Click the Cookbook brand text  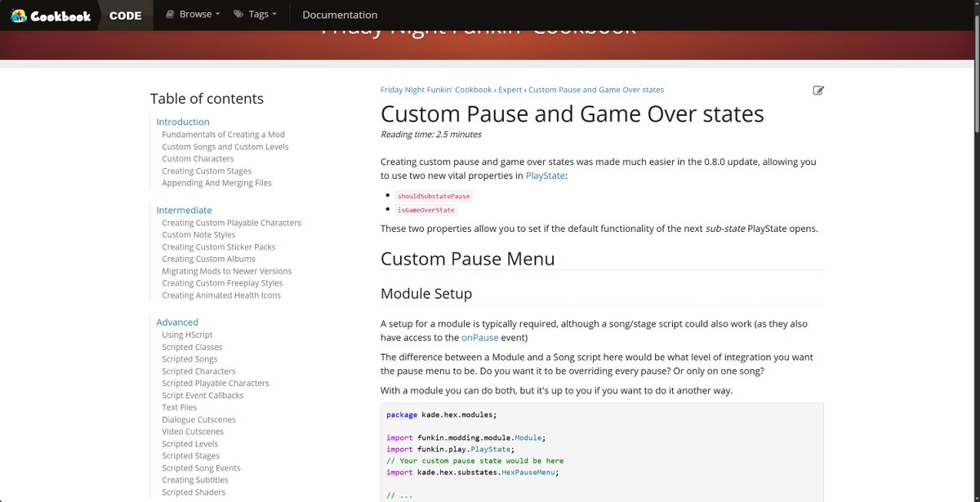pos(61,16)
